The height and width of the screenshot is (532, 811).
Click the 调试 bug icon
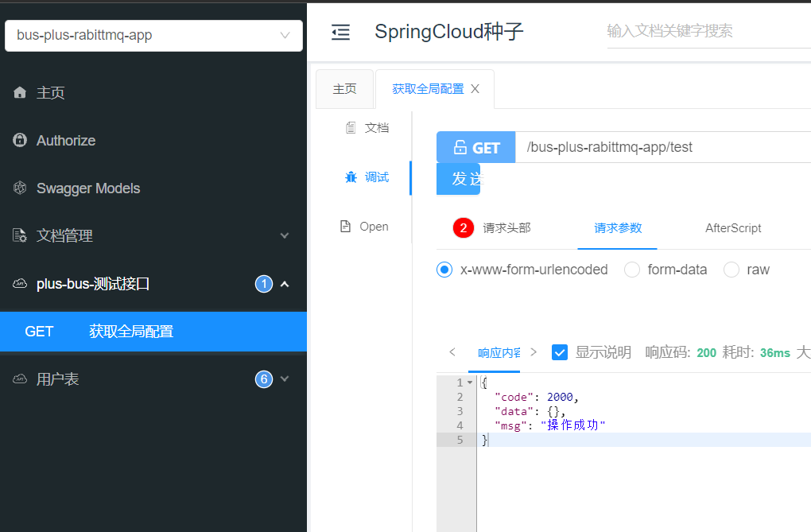click(x=351, y=177)
